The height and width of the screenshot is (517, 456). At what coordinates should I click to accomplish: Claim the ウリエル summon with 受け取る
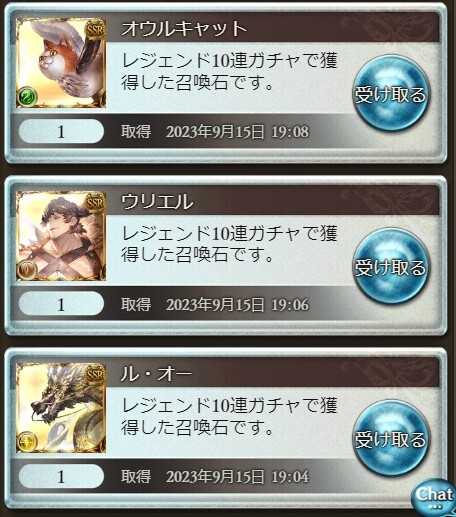point(390,266)
